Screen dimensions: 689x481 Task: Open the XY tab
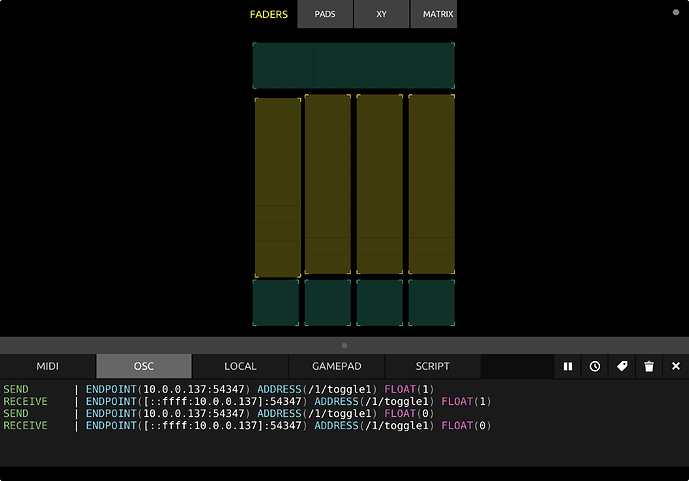381,14
